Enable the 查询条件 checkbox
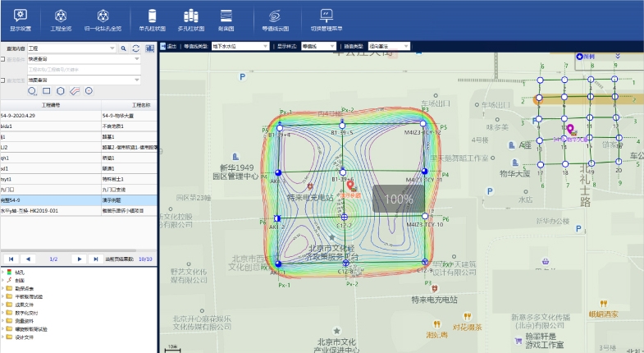 click(x=3, y=59)
